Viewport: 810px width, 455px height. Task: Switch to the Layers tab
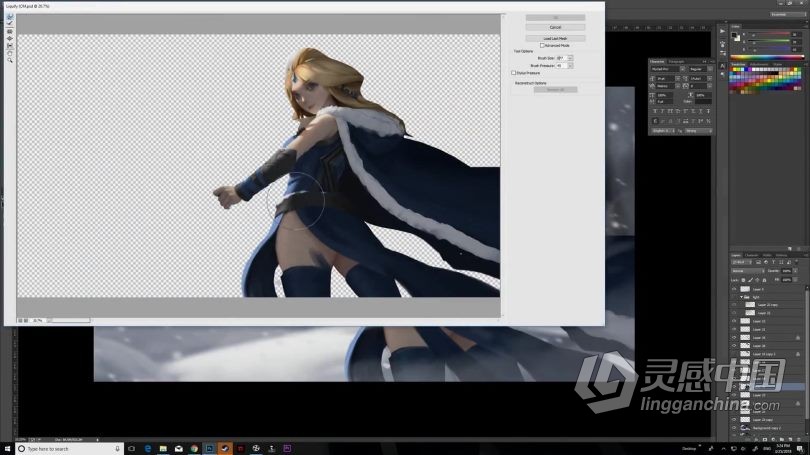(x=736, y=255)
